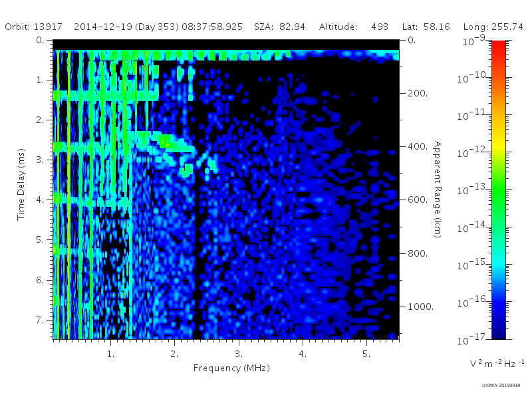Click the timestamp 08:37:58.925

coord(212,27)
